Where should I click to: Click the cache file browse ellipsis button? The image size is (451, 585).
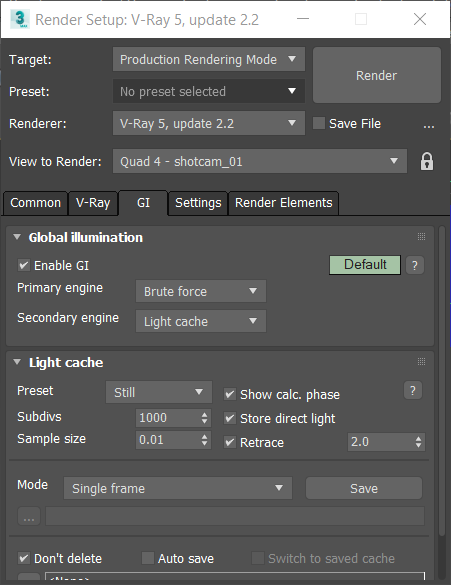(x=29, y=516)
